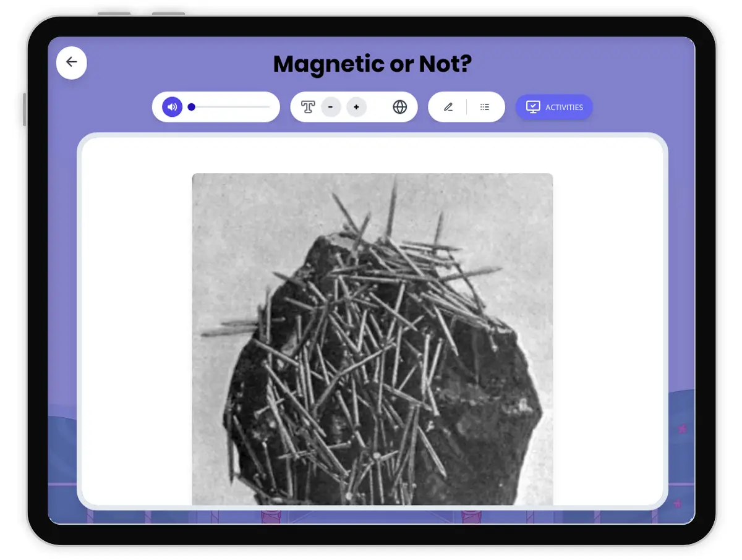Open the activities panel menu
This screenshot has height=560, width=742.
[x=554, y=107]
